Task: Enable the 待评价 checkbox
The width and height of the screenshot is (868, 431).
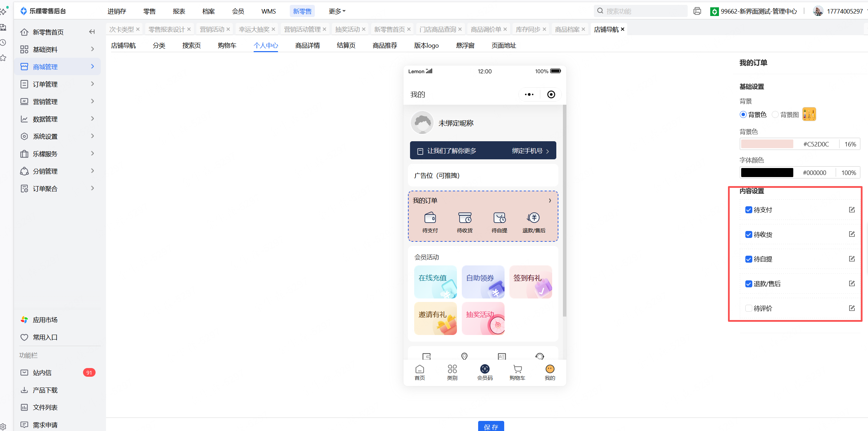Action: click(x=748, y=308)
